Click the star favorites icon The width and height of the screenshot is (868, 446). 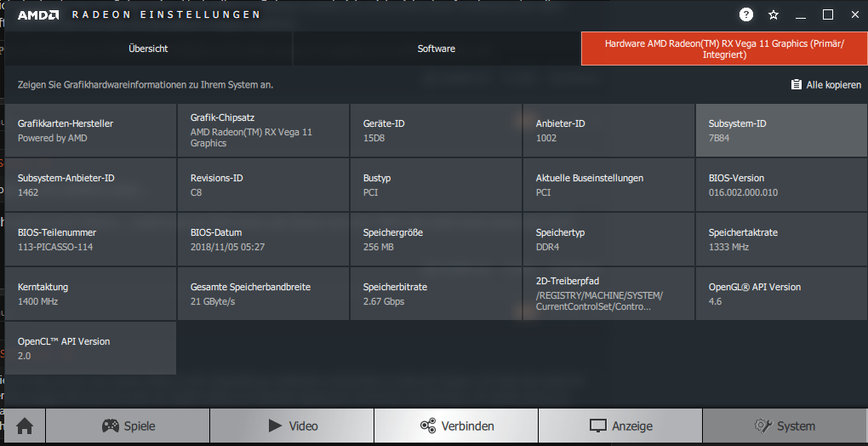point(774,15)
